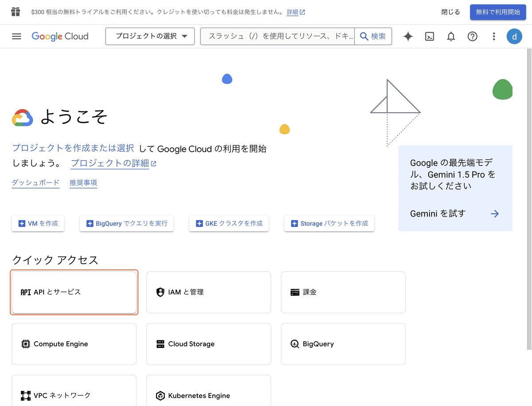Click the arrow icon next to Gemini を試す
The width and height of the screenshot is (532, 406).
(x=495, y=214)
